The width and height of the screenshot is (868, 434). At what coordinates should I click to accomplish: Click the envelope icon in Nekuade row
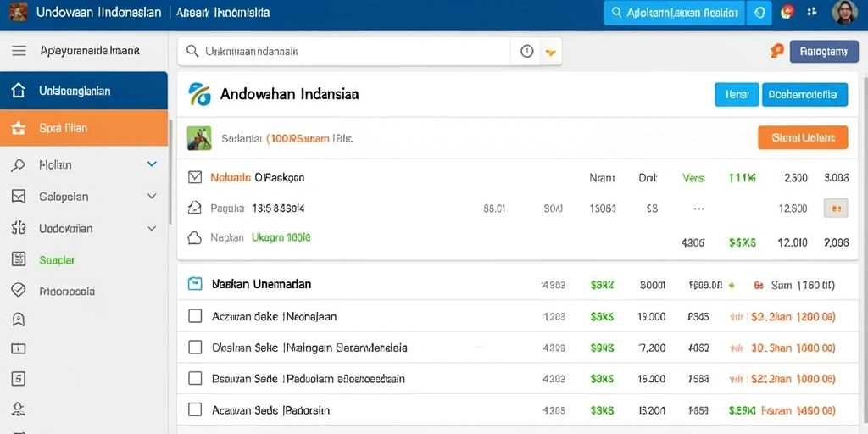(194, 177)
